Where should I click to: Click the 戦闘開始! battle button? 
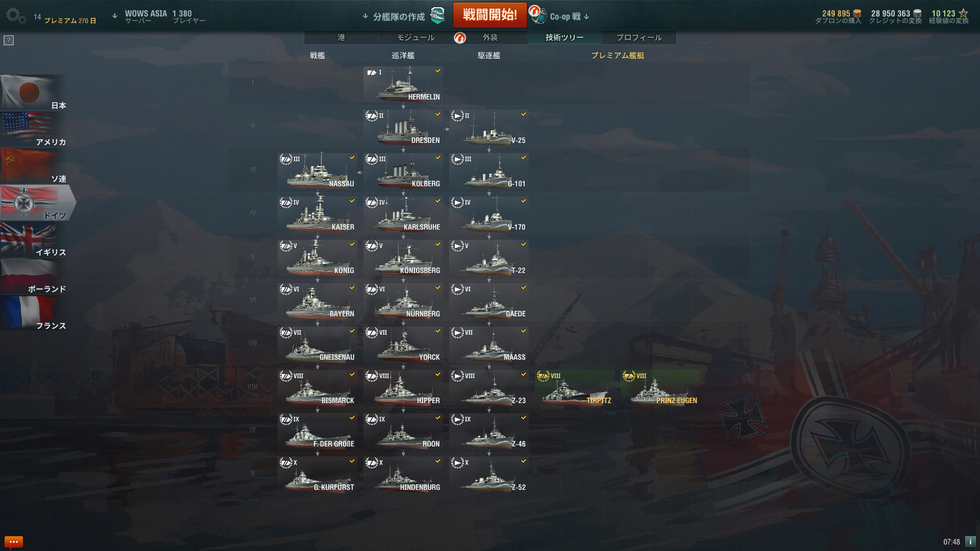(x=490, y=15)
